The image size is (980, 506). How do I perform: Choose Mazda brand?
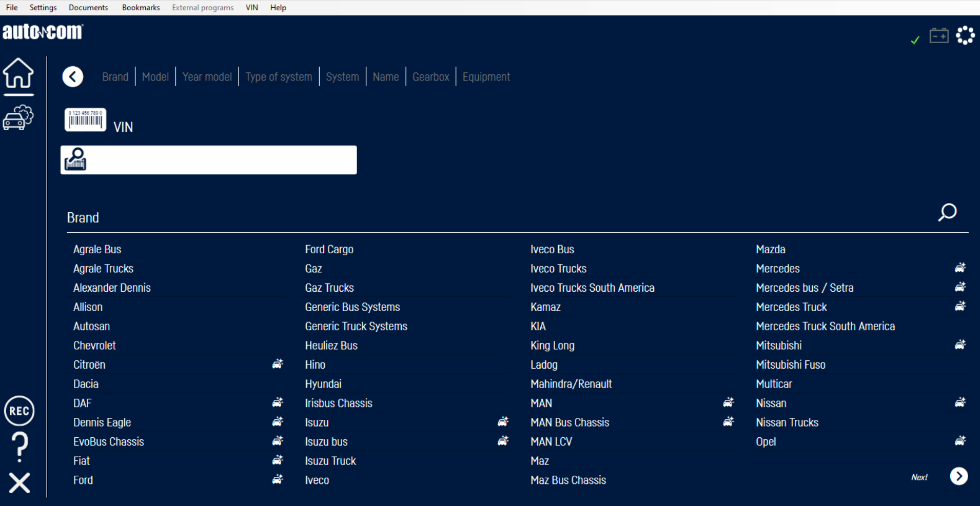click(771, 249)
